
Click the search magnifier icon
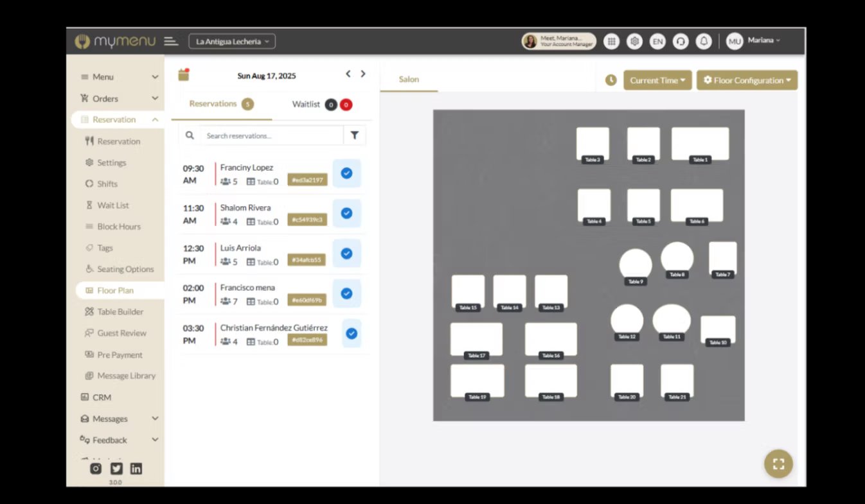[x=190, y=135]
